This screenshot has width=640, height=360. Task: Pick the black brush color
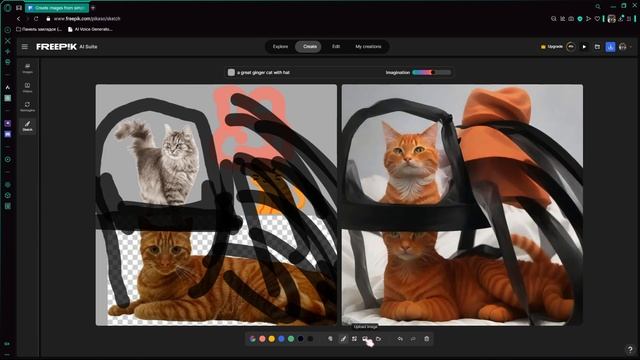[x=310, y=339]
